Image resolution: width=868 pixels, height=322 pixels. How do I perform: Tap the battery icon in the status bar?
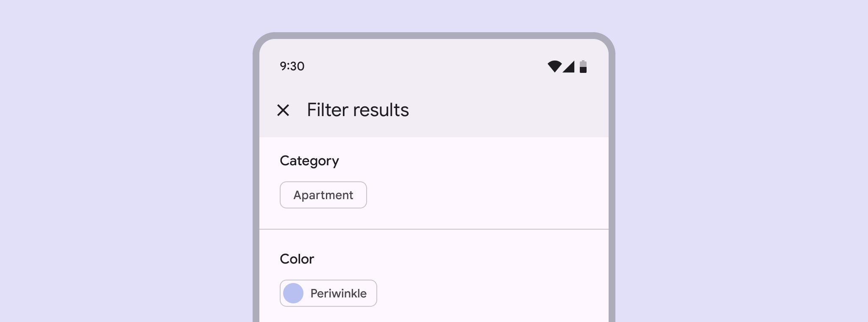583,67
